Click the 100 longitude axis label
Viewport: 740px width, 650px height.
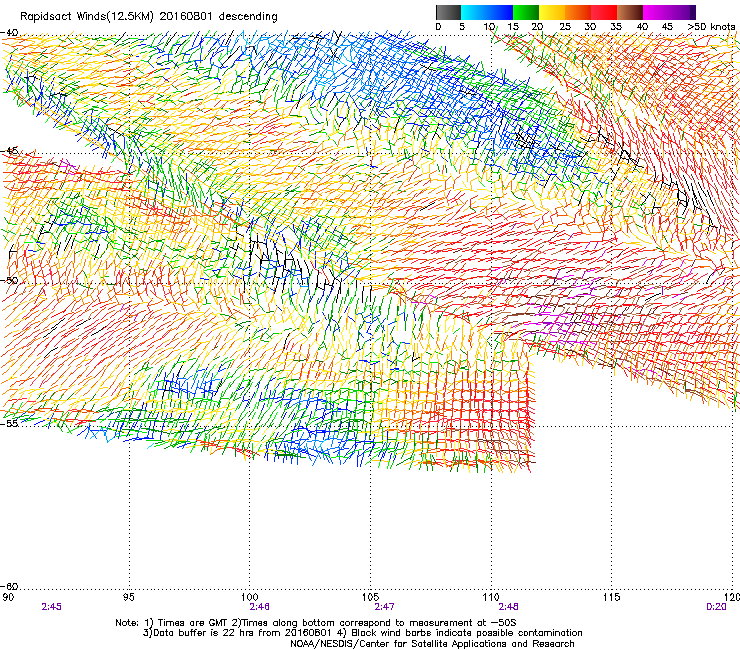pos(249,597)
